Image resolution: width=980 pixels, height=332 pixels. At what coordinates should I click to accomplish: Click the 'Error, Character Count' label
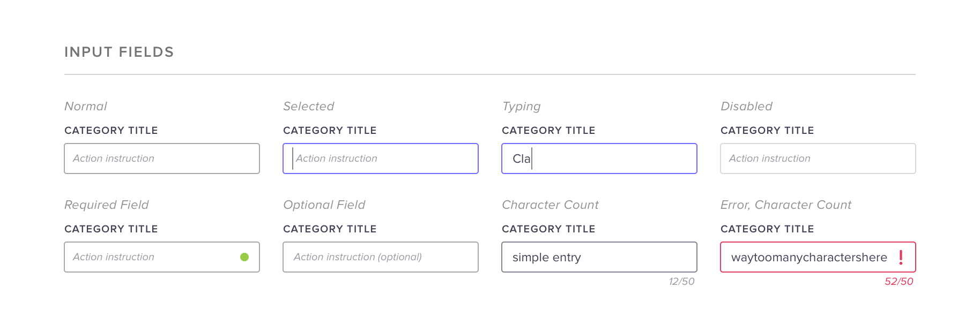[x=786, y=205]
